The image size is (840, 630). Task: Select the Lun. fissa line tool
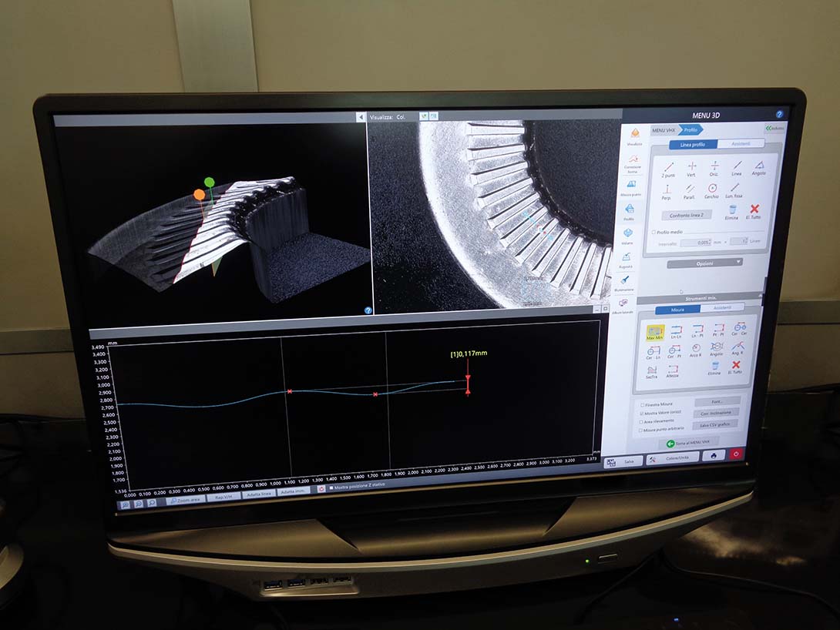click(734, 190)
